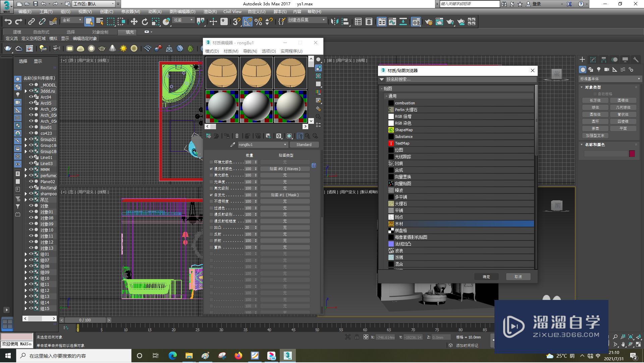
Task: Uncheck the 漫反射颜色 map checkbox
Action: 211,169
